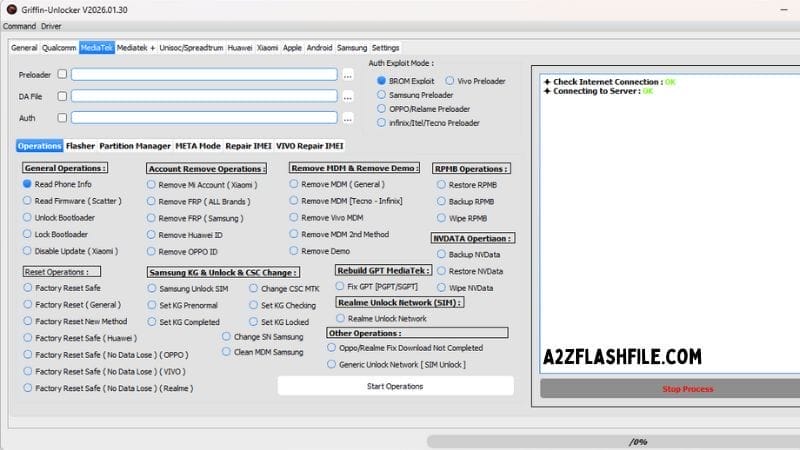The image size is (800, 450).
Task: Select Infinix/Itel/Tecno Preloader auth mode
Action: [x=428, y=123]
